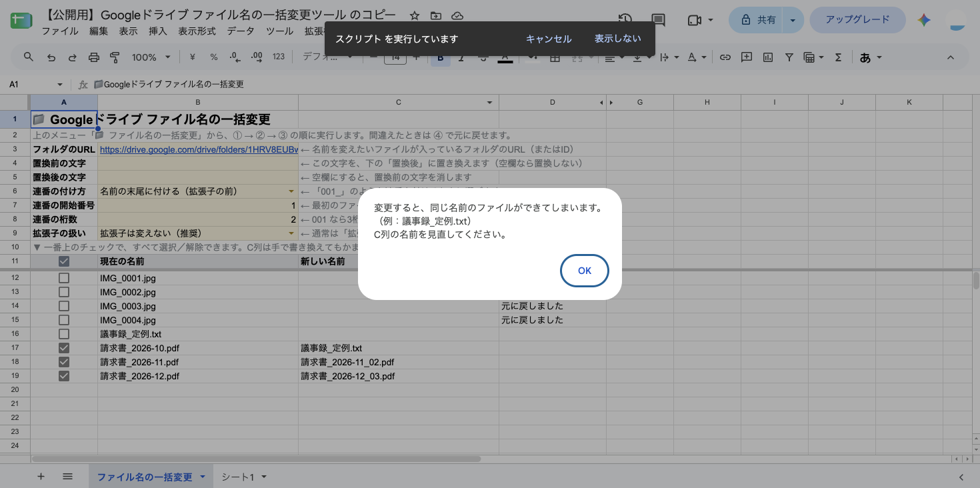980x488 pixels.
Task: Open ファイル名の一括変更 tab options arrow
Action: [x=202, y=477]
